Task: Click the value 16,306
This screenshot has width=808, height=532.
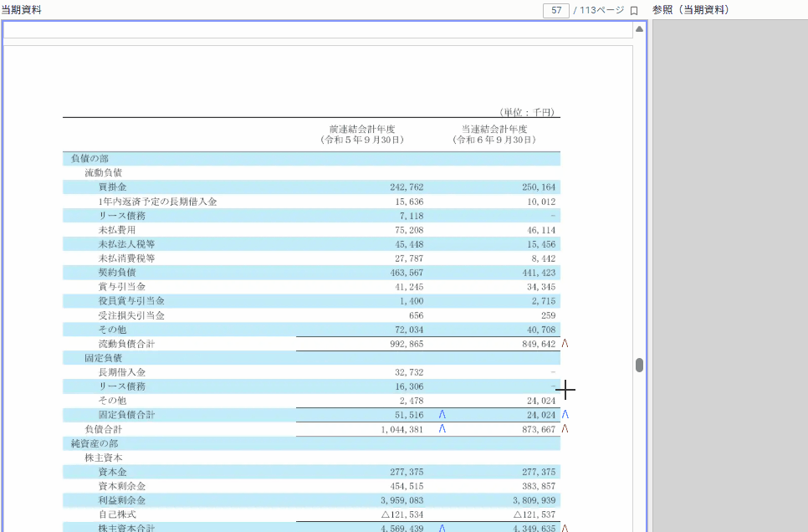Action: [x=409, y=386]
